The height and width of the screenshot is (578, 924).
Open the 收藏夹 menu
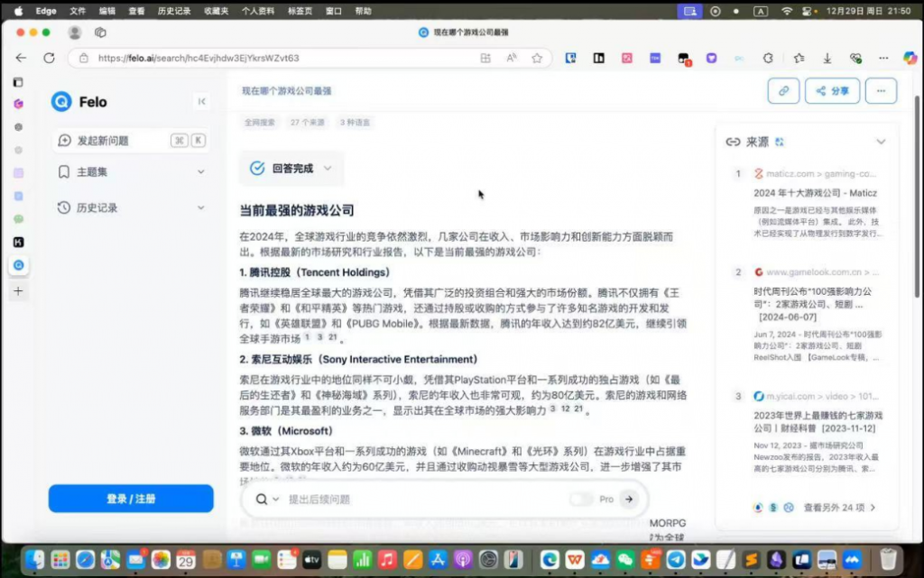[x=216, y=11]
